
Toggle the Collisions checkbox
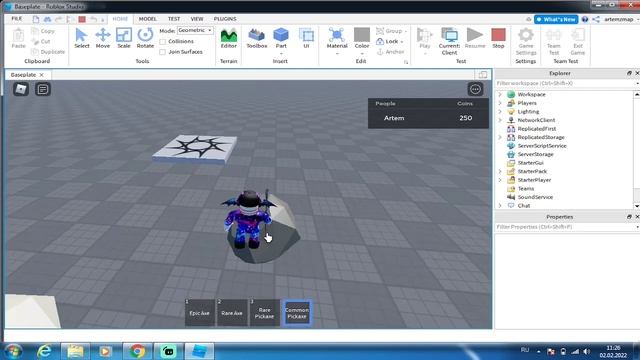(162, 42)
